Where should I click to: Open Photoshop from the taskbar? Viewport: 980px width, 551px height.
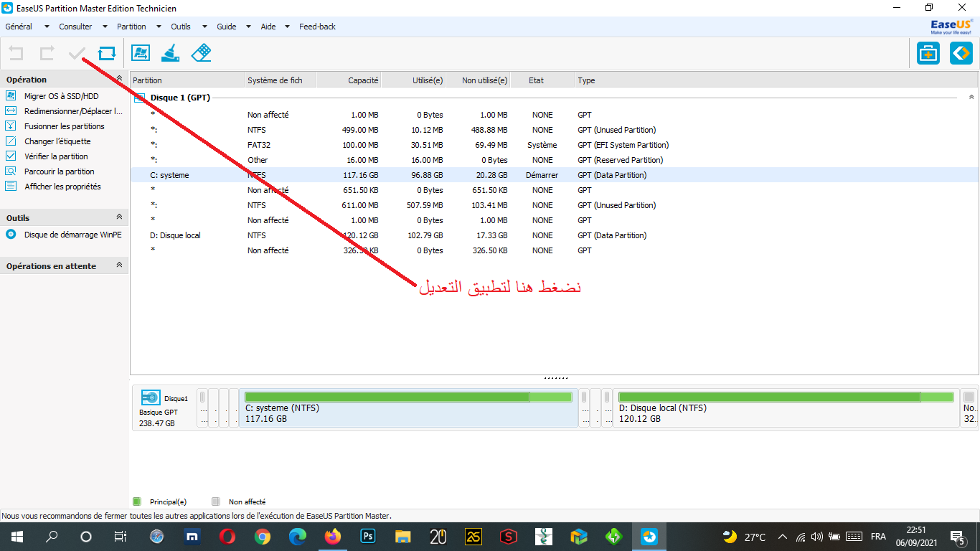pyautogui.click(x=368, y=537)
